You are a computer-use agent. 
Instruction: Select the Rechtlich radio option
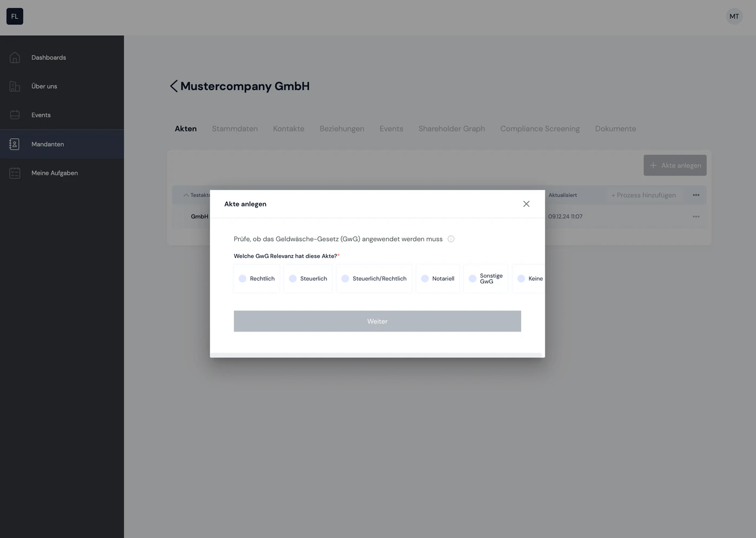click(x=243, y=278)
